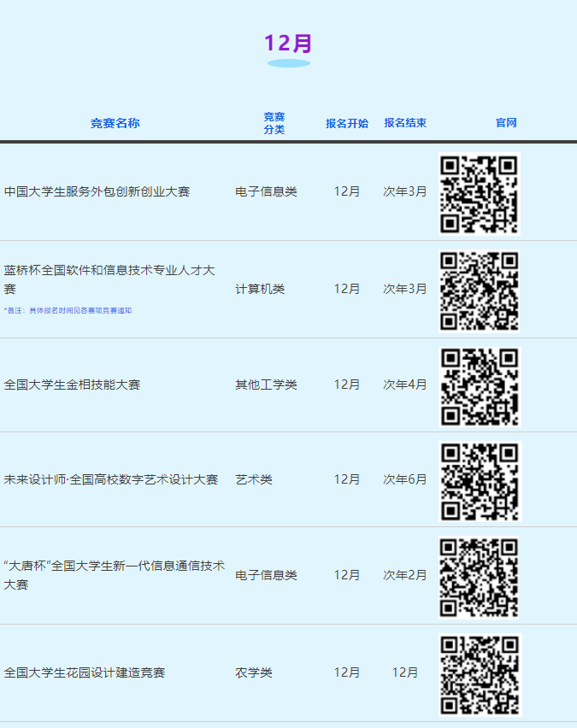Select 未来设计师·全国高校数字艺术设计大赛 name
This screenshot has height=728, width=577.
[x=111, y=480]
